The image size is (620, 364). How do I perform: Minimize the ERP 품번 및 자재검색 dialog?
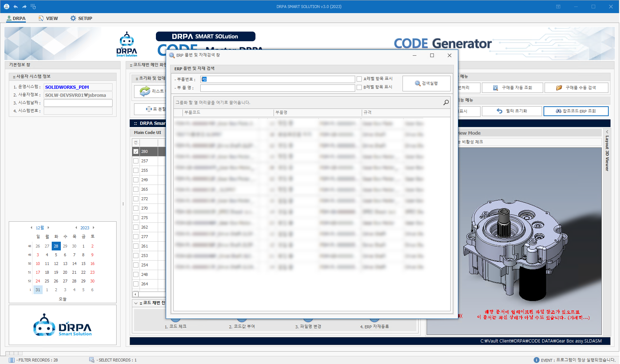[x=415, y=55]
